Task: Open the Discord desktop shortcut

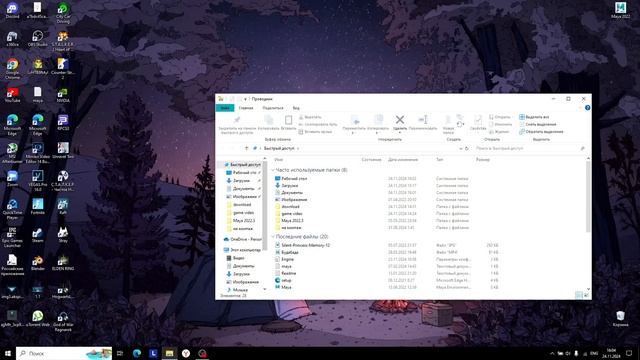Action: click(12, 10)
